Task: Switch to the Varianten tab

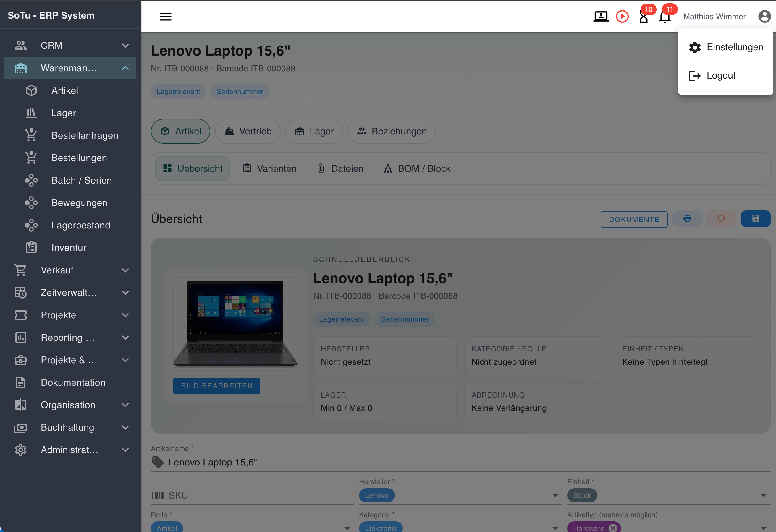Action: [x=269, y=168]
